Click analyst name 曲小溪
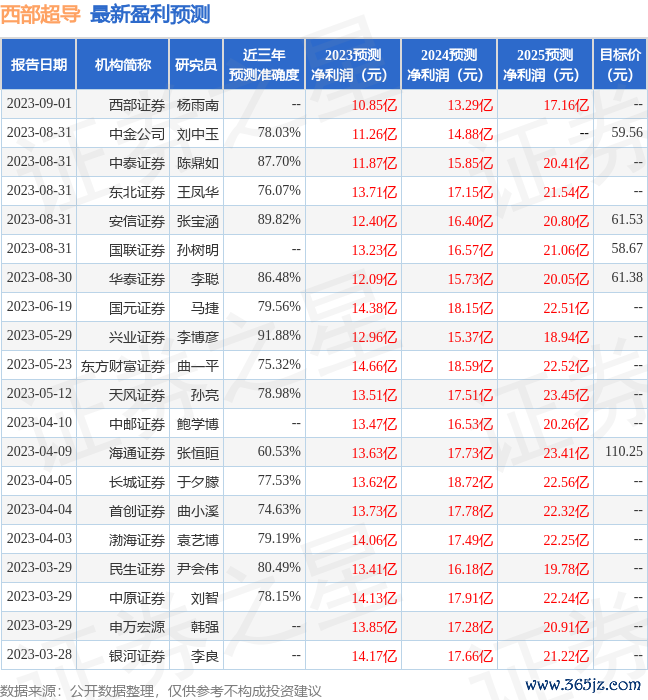Screen dimensions: 648x700 (x=198, y=512)
